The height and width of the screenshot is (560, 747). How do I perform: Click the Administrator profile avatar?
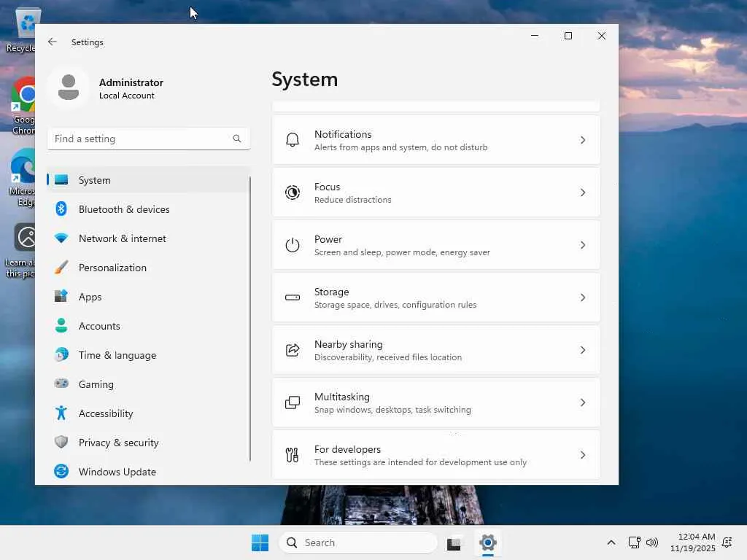tap(69, 87)
